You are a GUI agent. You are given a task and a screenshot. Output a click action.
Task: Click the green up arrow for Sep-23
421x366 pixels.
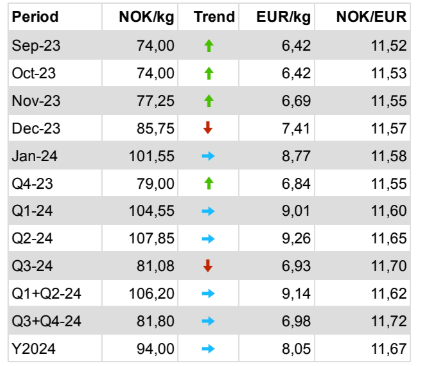[x=209, y=46]
